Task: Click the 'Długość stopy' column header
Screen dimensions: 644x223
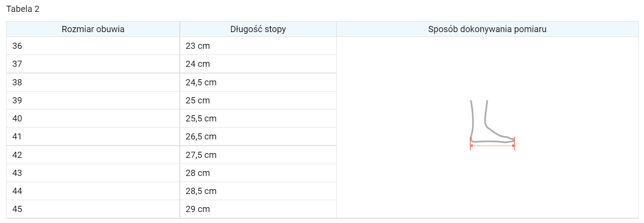Action: [258, 29]
